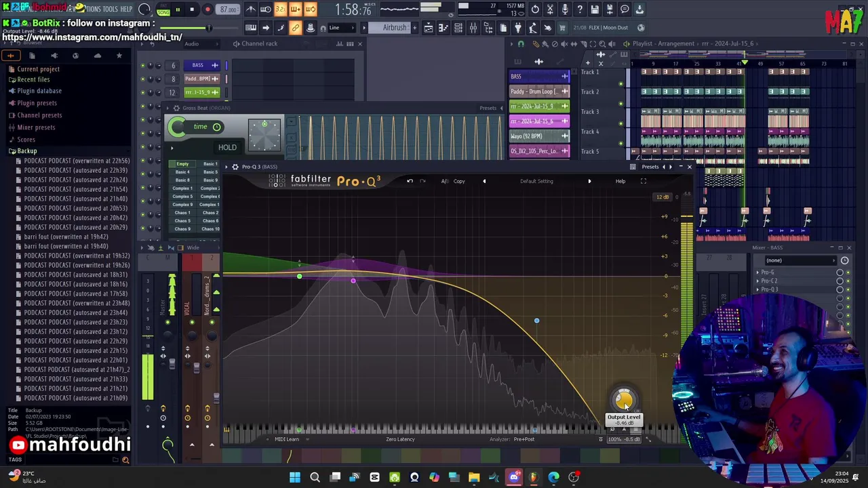Stop playback with the transport stop button
Screen dimensions: 868x488
click(192, 9)
